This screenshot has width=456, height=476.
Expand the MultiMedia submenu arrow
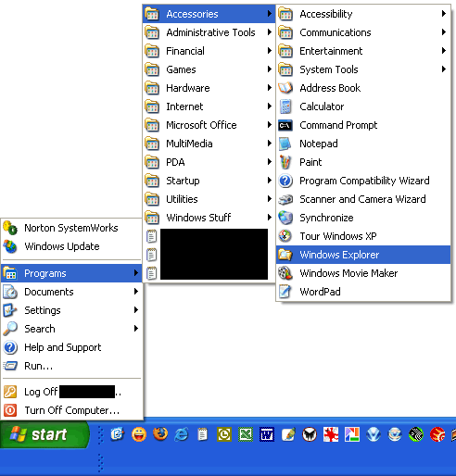coord(270,144)
